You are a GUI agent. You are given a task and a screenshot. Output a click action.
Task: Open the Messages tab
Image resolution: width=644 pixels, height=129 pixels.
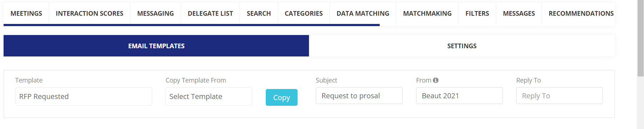pos(519,14)
